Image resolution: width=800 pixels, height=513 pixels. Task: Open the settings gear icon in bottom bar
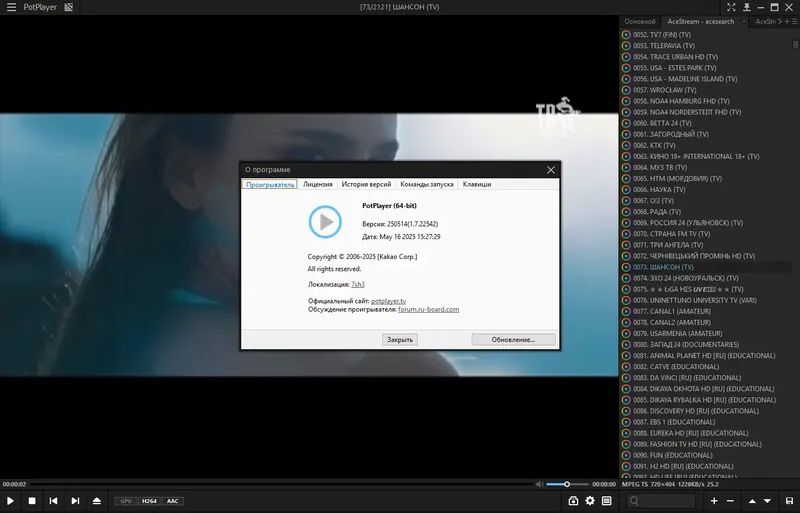point(590,501)
